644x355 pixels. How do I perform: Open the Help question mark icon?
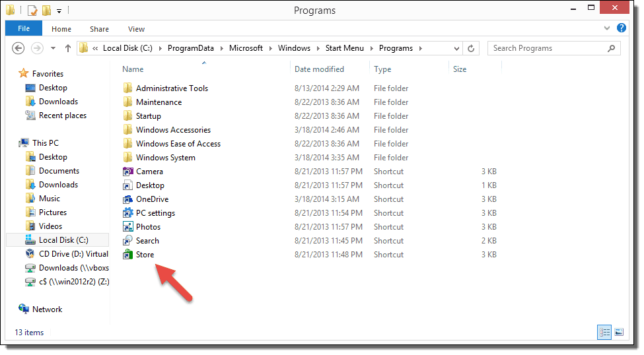click(x=622, y=28)
